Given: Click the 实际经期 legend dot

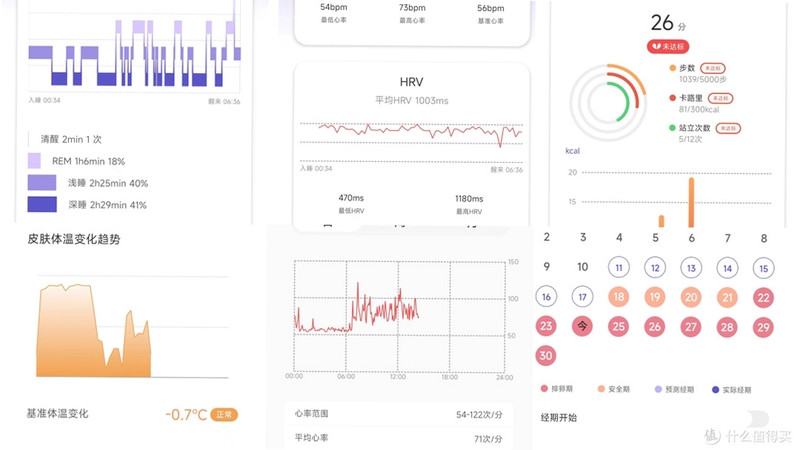Looking at the screenshot, I should click(715, 390).
